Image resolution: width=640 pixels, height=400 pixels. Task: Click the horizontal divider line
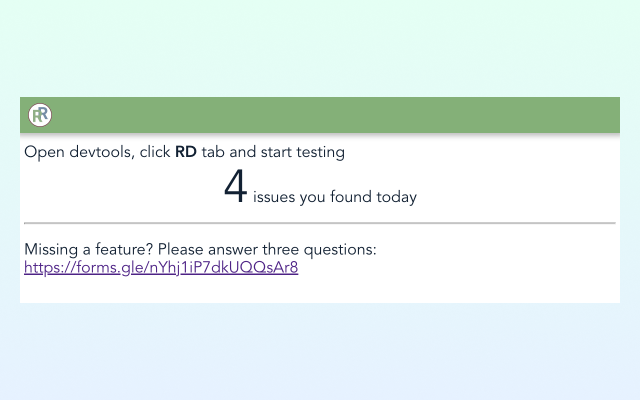click(320, 223)
